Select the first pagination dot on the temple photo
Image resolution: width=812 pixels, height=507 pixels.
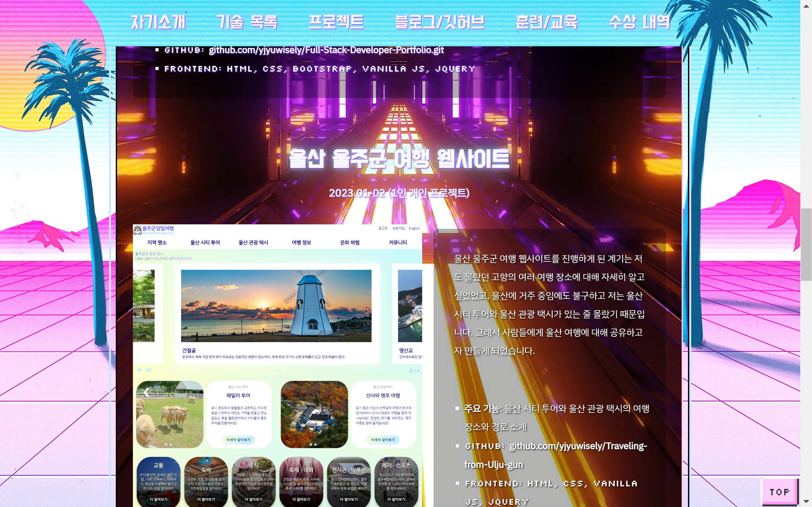(311, 445)
